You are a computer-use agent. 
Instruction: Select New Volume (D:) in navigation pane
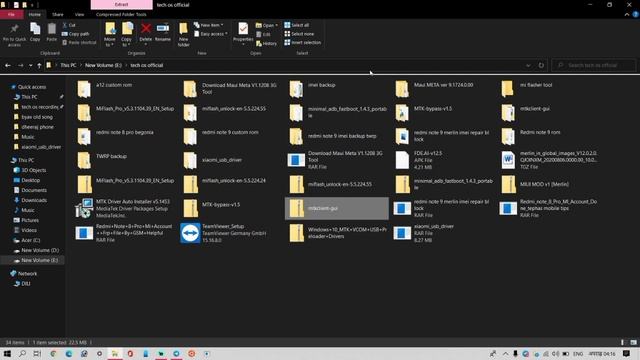pos(40,250)
